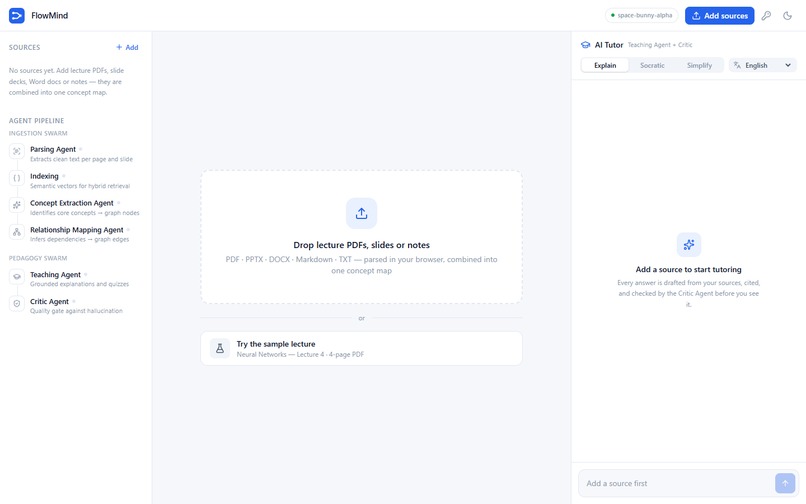Select the Indexing pipeline label
806x504 pixels.
pos(44,176)
